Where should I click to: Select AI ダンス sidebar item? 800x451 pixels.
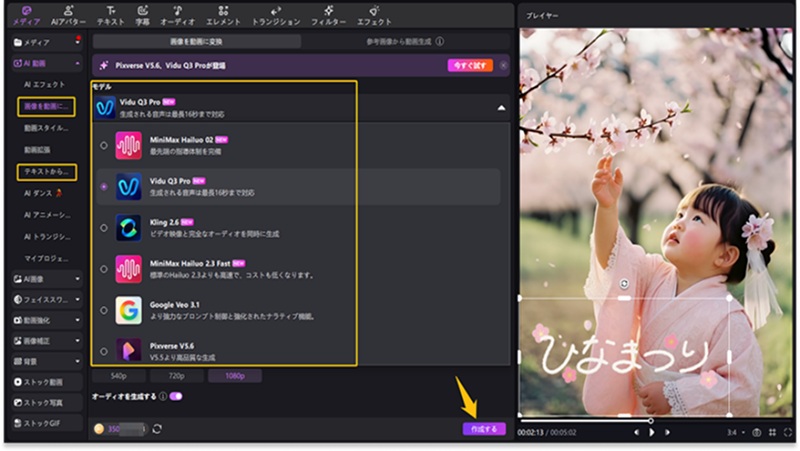[43, 193]
